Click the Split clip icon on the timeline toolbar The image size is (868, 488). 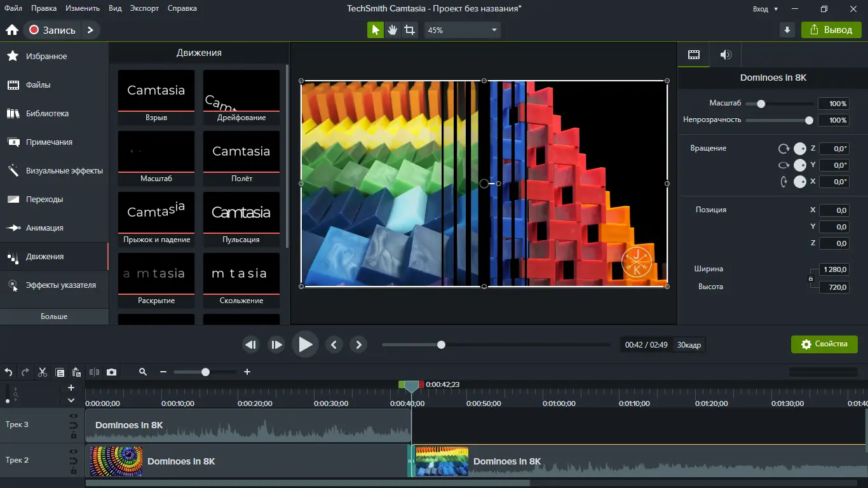tap(95, 372)
